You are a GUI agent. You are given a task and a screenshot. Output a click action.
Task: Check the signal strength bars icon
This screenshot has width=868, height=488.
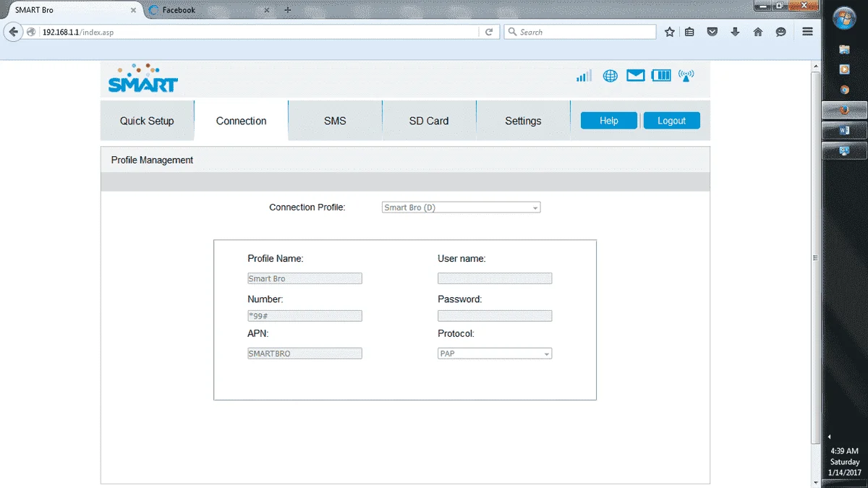click(x=584, y=75)
